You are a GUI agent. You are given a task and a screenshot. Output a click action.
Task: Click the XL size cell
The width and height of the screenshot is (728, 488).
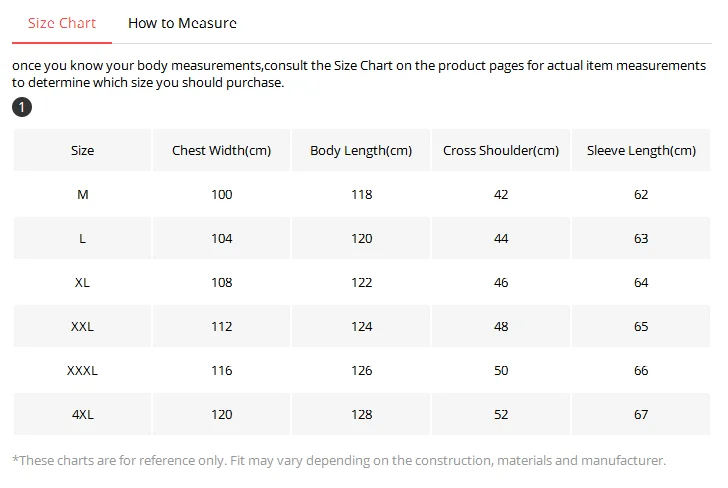tap(82, 282)
